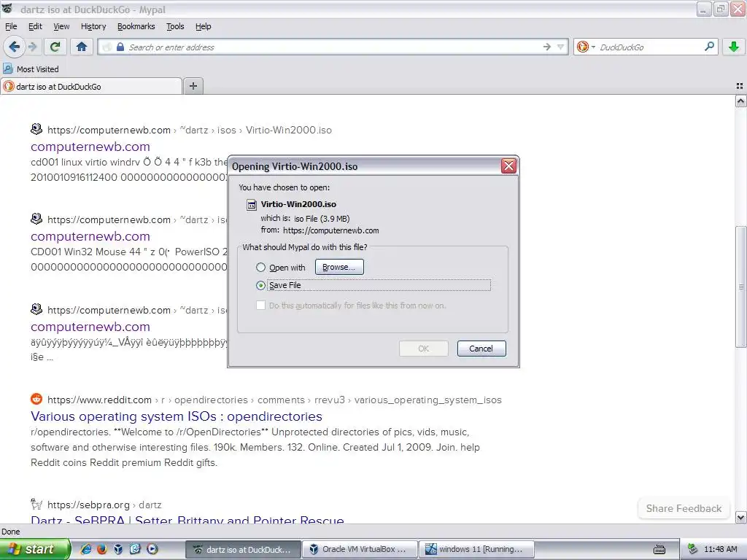
Task: Click the fourth quick launch icon
Action: click(x=135, y=549)
